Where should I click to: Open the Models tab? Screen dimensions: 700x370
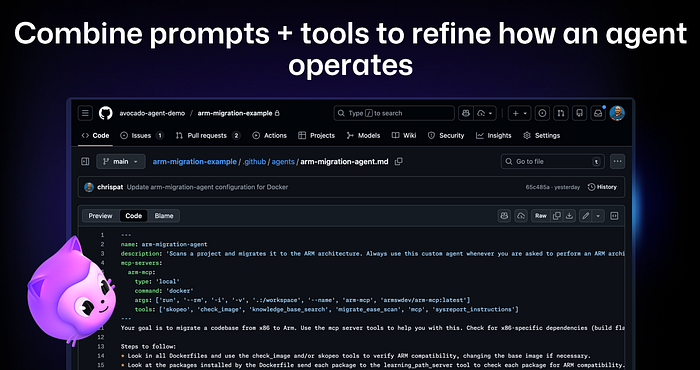coord(363,136)
